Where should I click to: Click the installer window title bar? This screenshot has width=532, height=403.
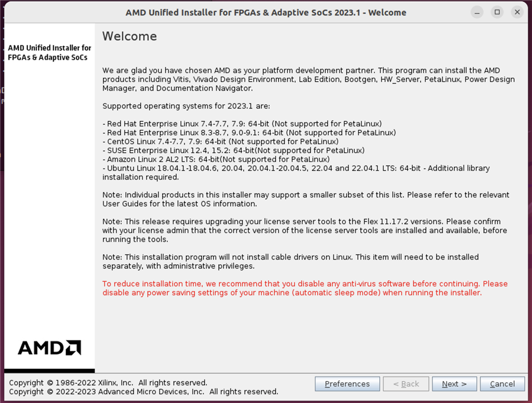pos(266,12)
